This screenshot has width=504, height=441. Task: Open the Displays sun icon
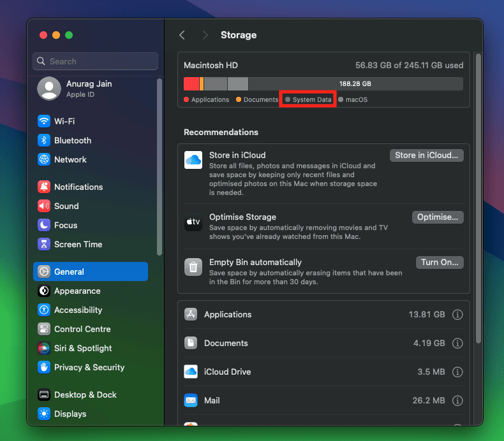(x=44, y=414)
